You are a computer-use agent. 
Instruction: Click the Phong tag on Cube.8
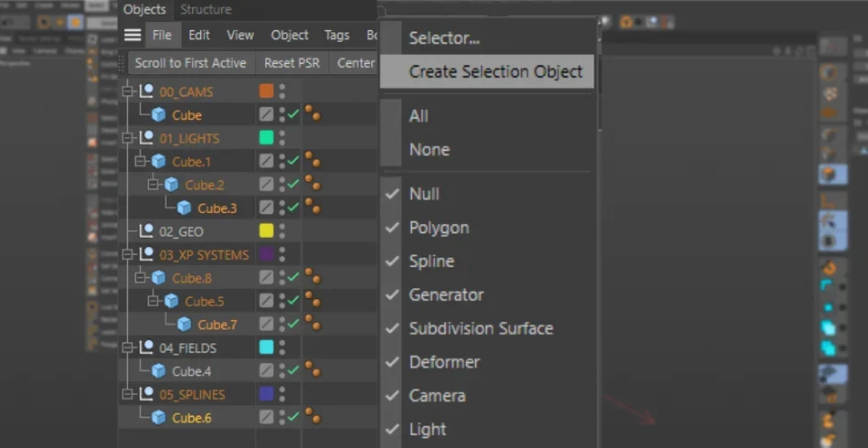coord(312,276)
